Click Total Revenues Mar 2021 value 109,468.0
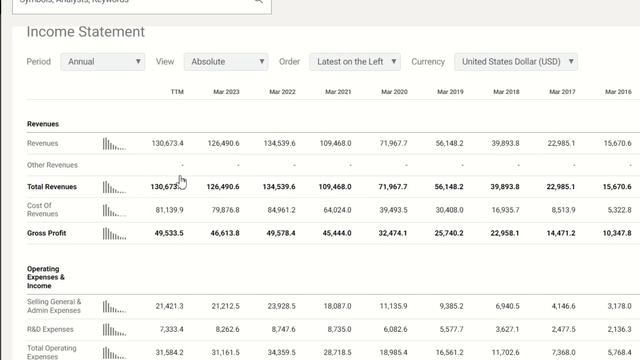This screenshot has height=360, width=640. pos(335,187)
